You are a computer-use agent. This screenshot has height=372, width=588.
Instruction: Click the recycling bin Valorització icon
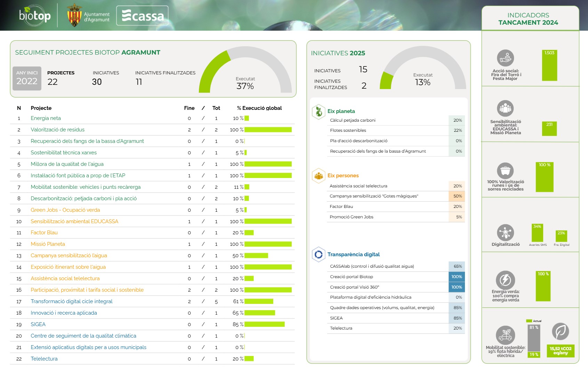pyautogui.click(x=505, y=171)
